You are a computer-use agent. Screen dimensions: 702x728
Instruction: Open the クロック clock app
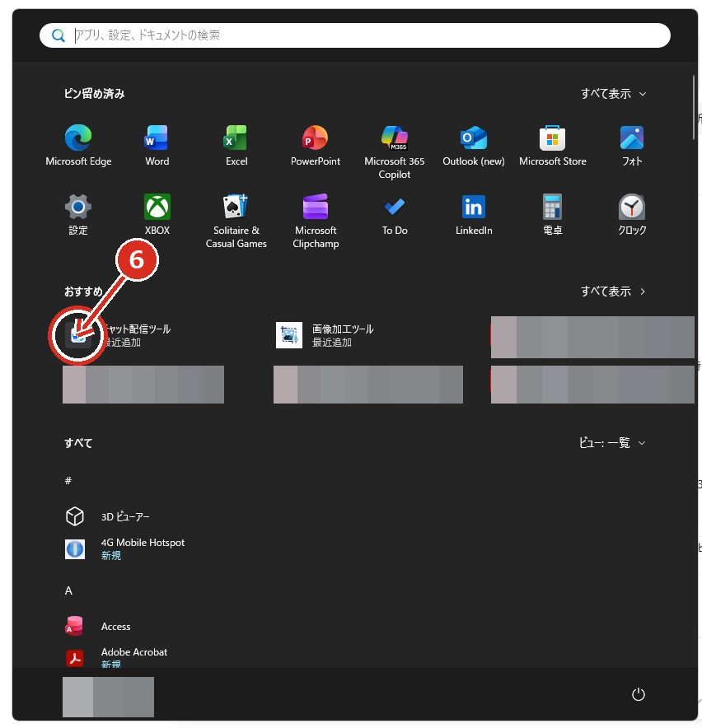[x=632, y=214]
